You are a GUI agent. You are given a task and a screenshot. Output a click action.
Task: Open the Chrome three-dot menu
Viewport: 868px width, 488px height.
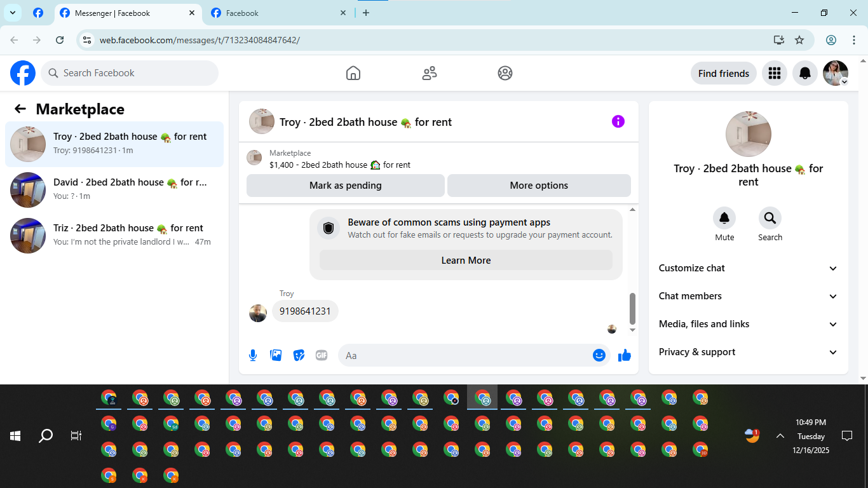point(854,40)
